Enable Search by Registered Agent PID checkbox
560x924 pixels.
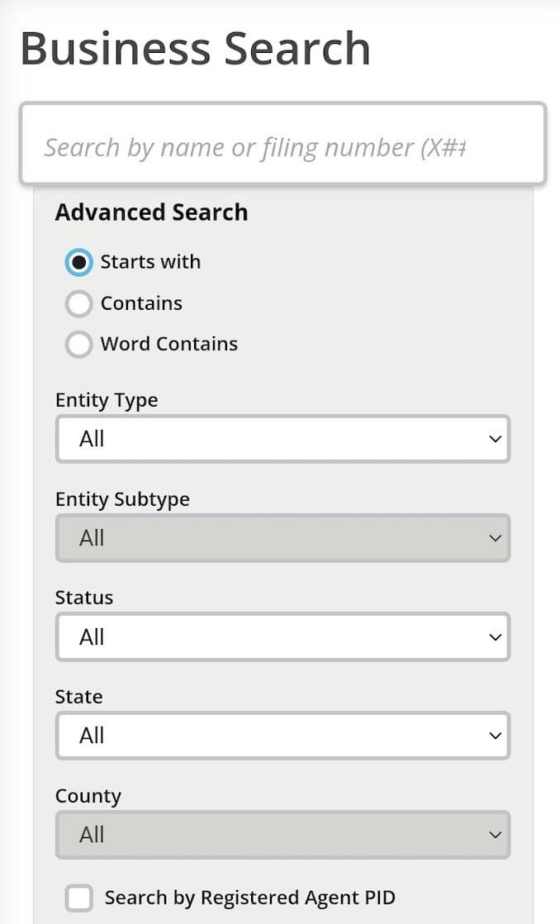(79, 898)
